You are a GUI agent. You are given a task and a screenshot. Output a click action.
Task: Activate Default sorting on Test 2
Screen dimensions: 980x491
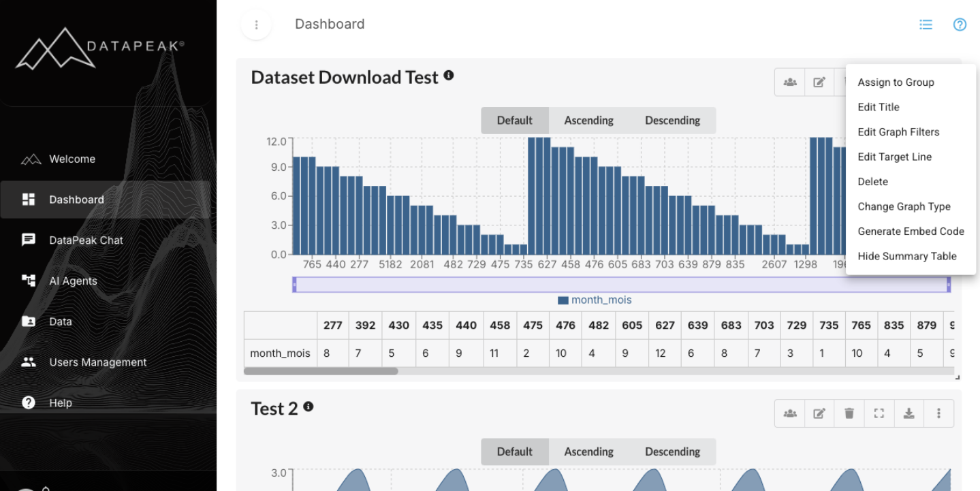point(514,452)
